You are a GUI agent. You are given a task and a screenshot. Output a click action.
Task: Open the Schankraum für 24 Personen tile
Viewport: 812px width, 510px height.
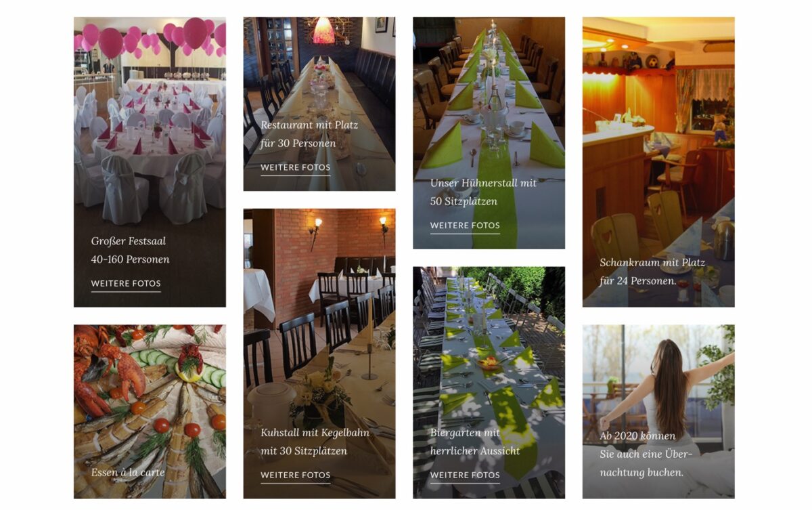coord(658,162)
